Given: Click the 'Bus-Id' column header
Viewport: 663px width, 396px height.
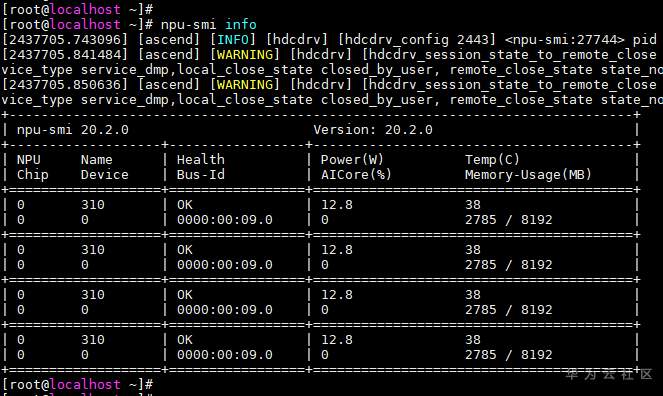Looking at the screenshot, I should (200, 175).
